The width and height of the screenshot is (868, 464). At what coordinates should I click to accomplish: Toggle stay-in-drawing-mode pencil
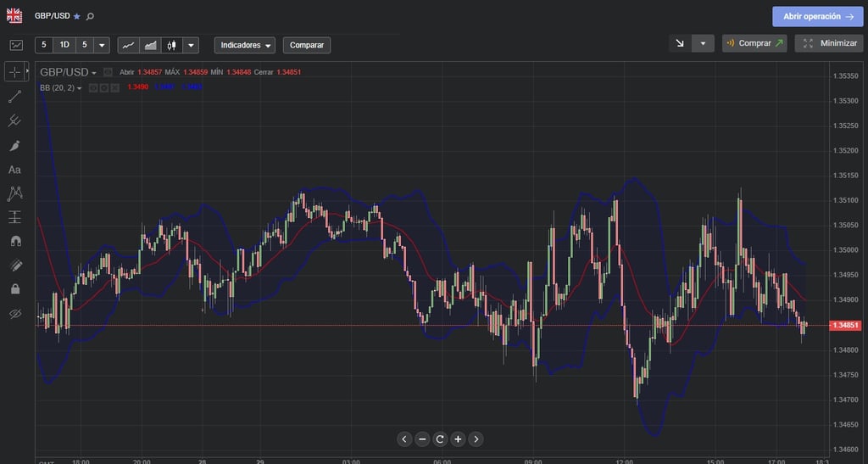point(15,266)
